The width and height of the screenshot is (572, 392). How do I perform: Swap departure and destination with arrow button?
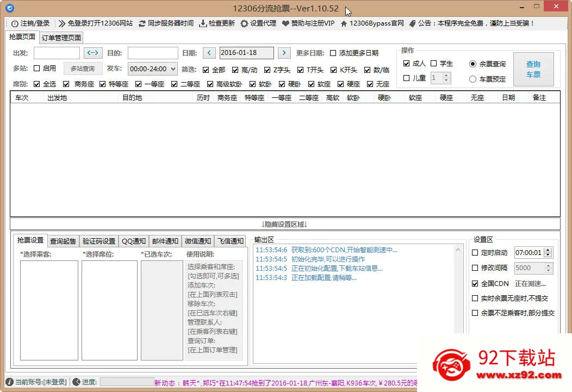pos(93,53)
